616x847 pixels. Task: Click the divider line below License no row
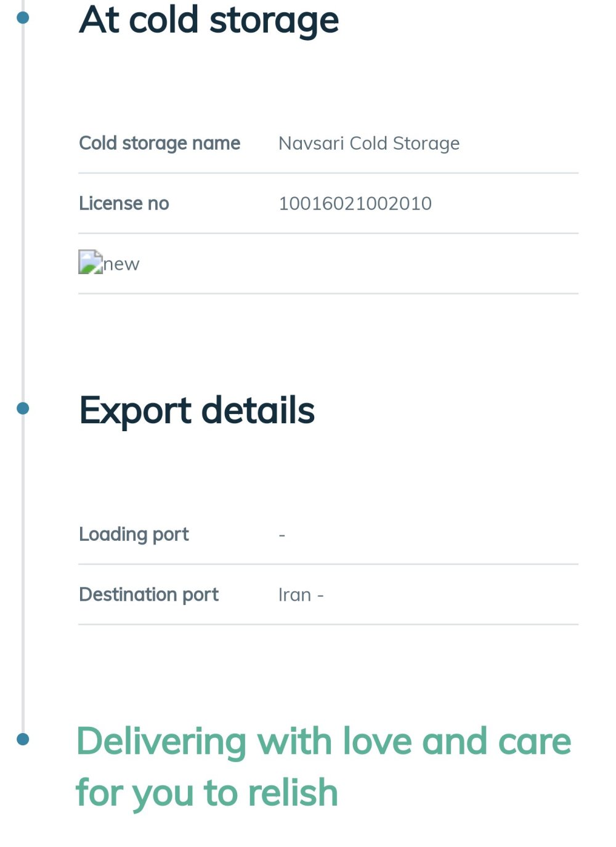(328, 233)
